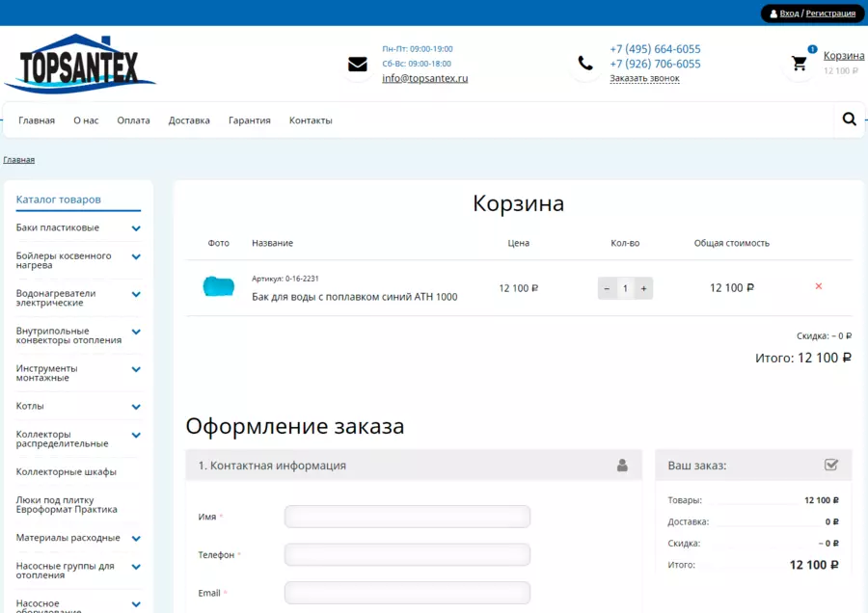
Task: Click Заказать звонок link
Action: pyautogui.click(x=644, y=78)
